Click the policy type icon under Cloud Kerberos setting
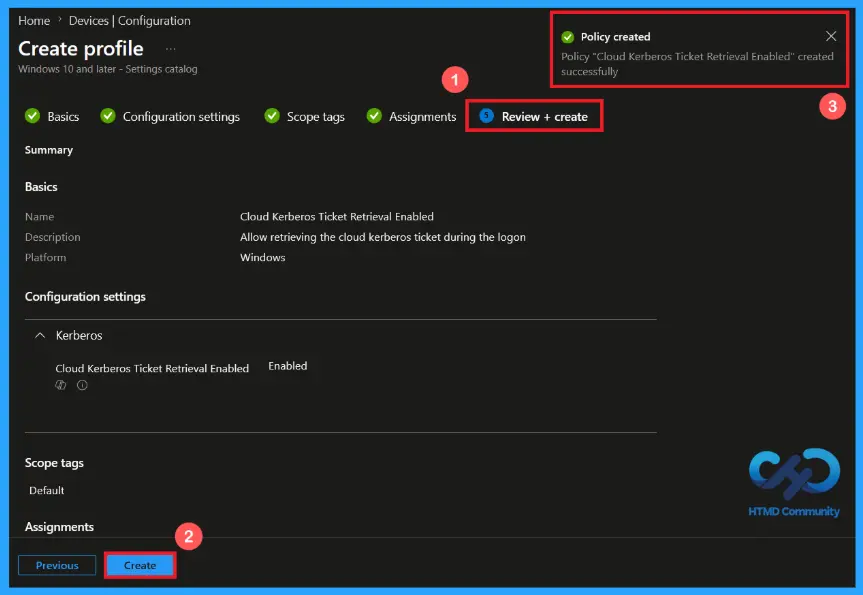The width and height of the screenshot is (863, 595). (x=61, y=385)
